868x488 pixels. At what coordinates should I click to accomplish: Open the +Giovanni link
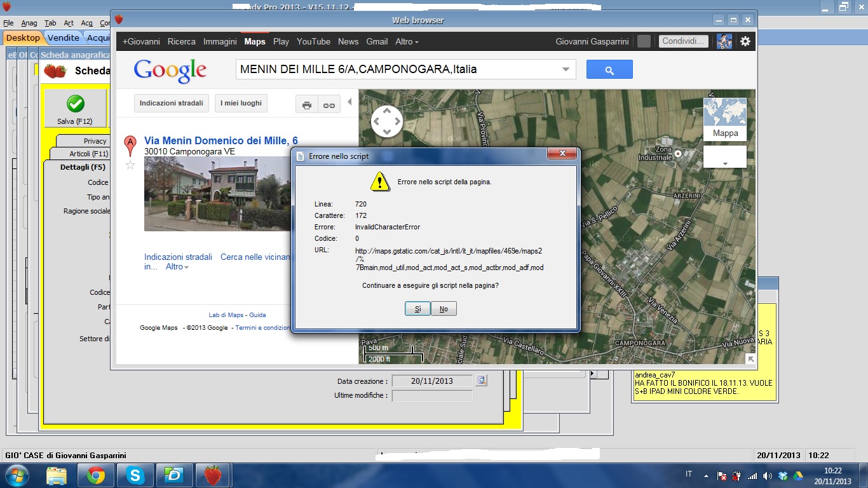click(141, 41)
